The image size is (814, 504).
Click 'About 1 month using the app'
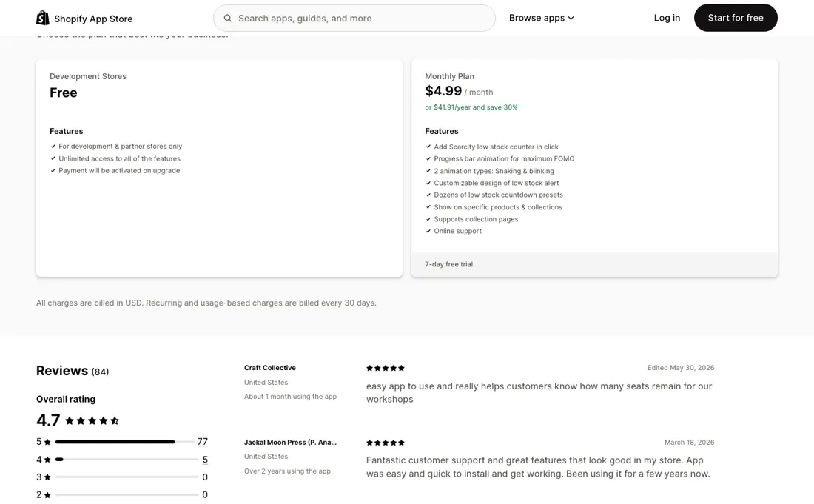click(290, 397)
